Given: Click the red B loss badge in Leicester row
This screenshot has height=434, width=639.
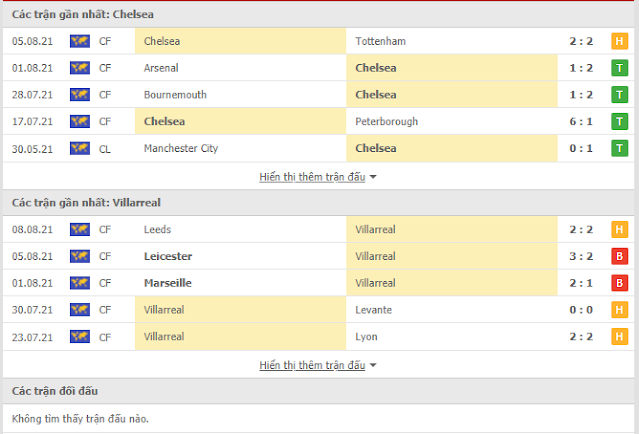Looking at the screenshot, I should tap(619, 256).
